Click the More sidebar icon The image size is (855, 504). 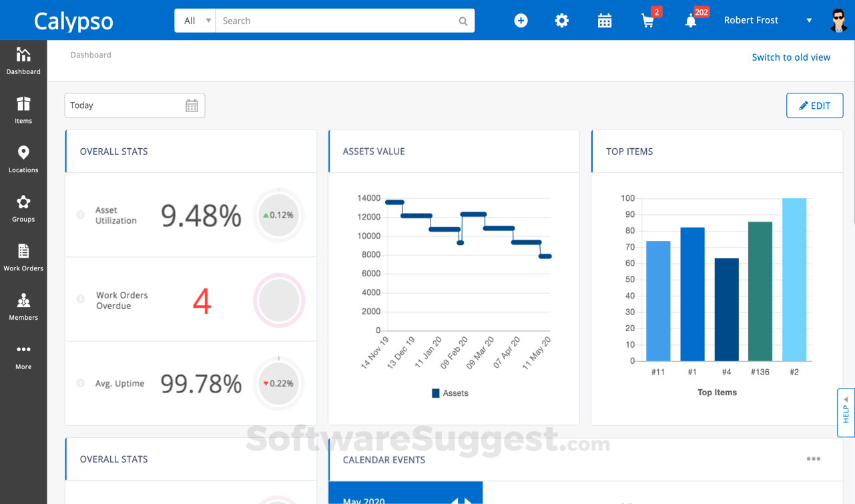[23, 354]
